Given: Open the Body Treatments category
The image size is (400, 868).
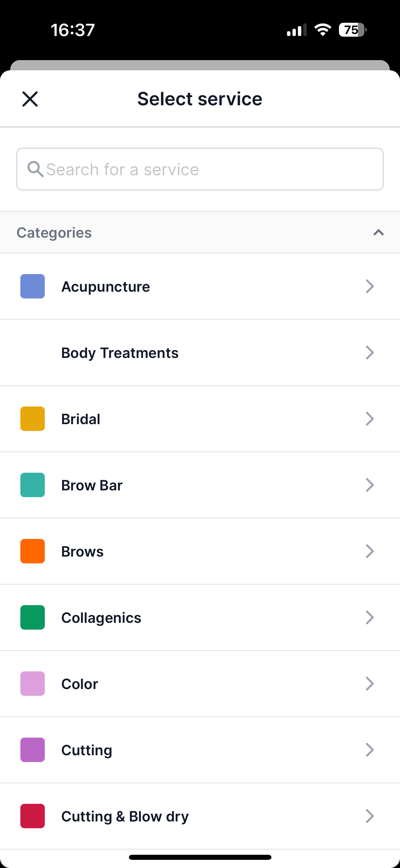Looking at the screenshot, I should [200, 352].
